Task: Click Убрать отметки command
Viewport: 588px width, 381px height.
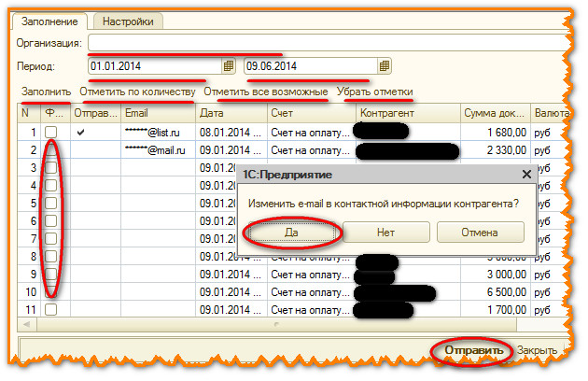Action: [374, 92]
